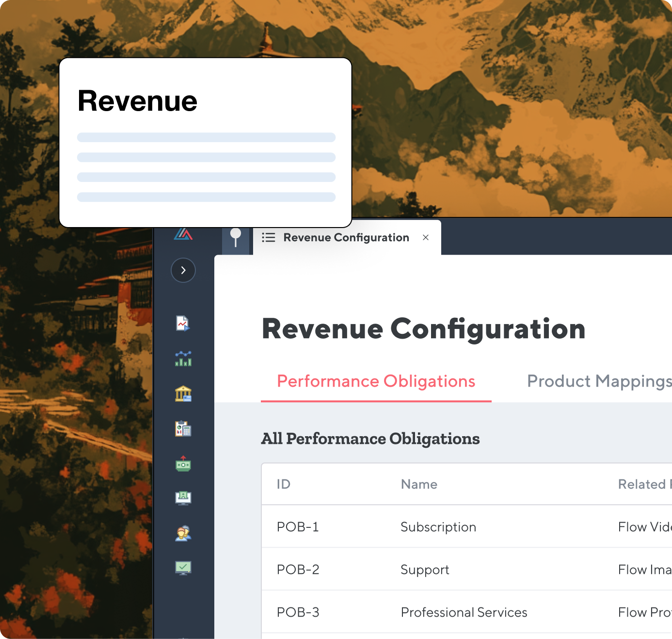Switch to Product Mappings tab
672x639 pixels.
click(599, 381)
